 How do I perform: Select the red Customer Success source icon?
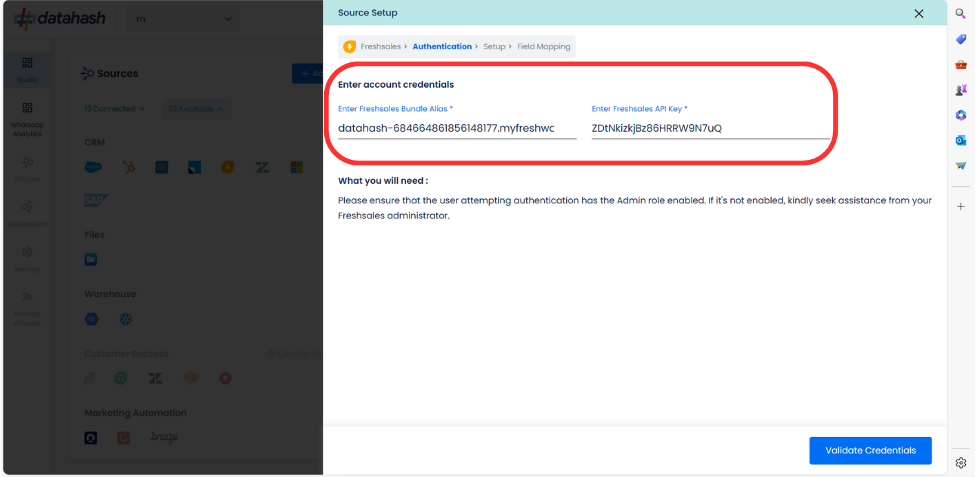point(226,378)
